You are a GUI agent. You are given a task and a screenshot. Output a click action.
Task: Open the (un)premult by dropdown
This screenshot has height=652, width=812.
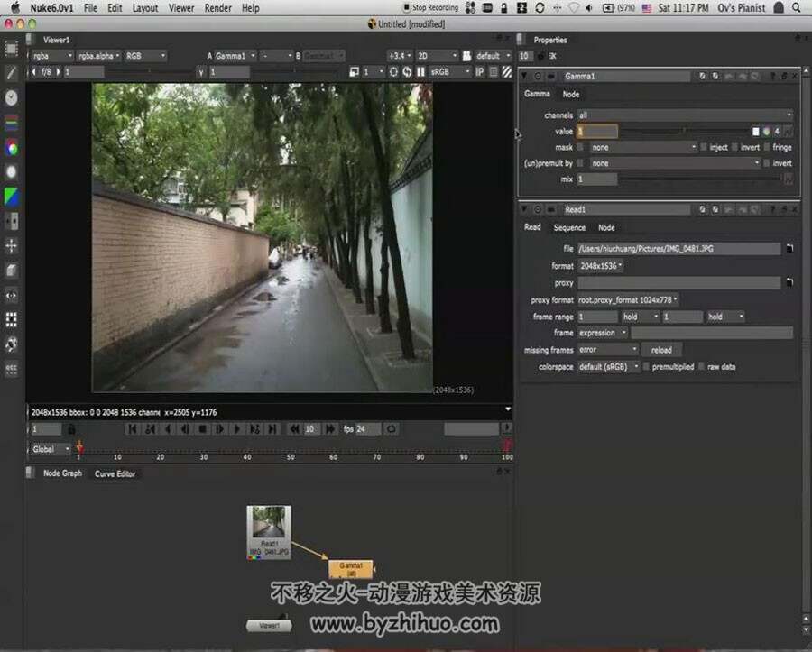[675, 163]
